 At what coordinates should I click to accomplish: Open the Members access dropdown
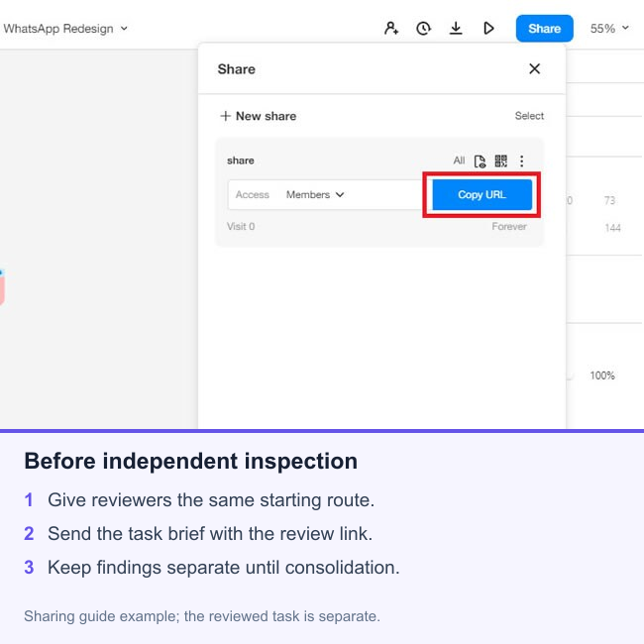(315, 194)
